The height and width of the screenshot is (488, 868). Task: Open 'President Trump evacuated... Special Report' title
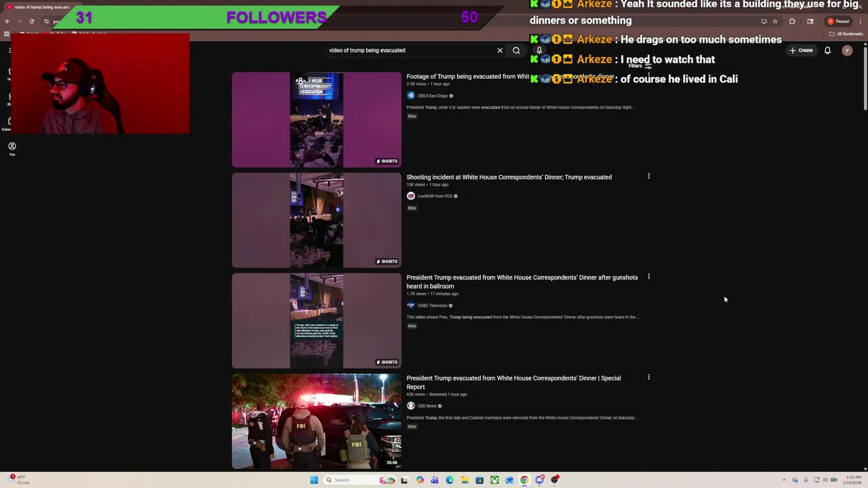coord(513,382)
